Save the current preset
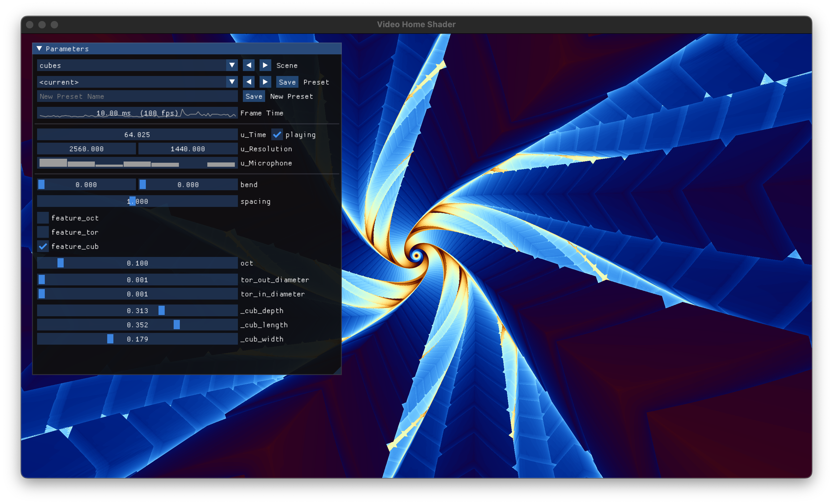Viewport: 833px width, 504px height. click(x=287, y=82)
